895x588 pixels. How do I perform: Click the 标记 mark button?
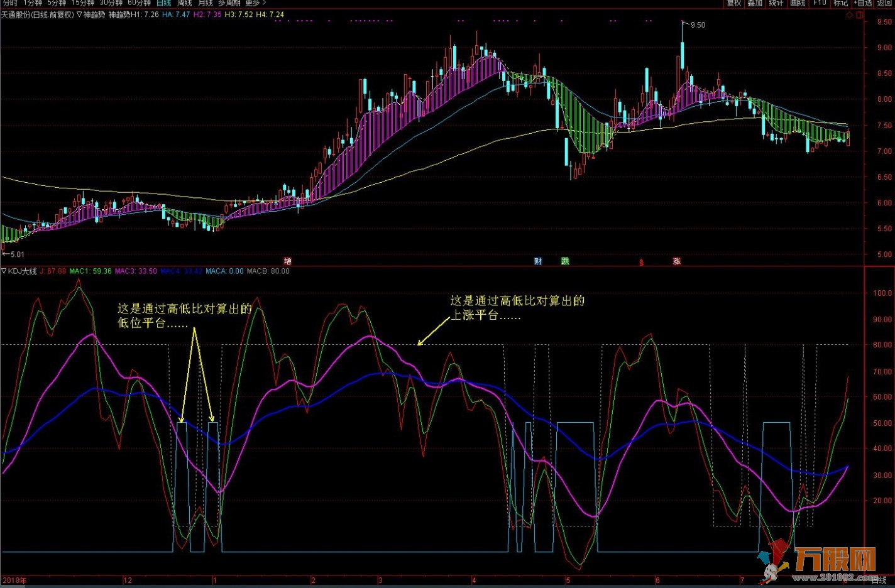click(841, 3)
